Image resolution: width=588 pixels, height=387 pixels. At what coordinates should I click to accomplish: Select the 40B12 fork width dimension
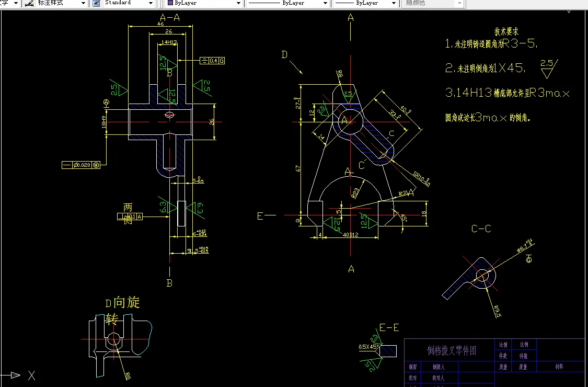pyautogui.click(x=351, y=235)
